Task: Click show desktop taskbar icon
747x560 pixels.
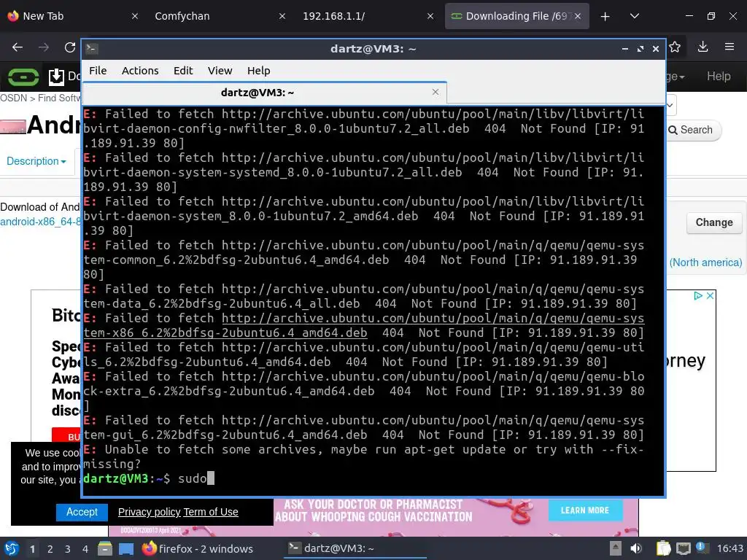Action: [x=126, y=548]
